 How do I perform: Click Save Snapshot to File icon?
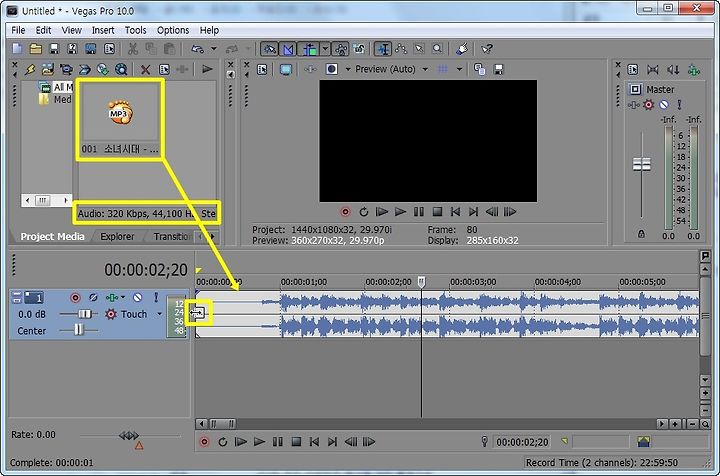498,69
